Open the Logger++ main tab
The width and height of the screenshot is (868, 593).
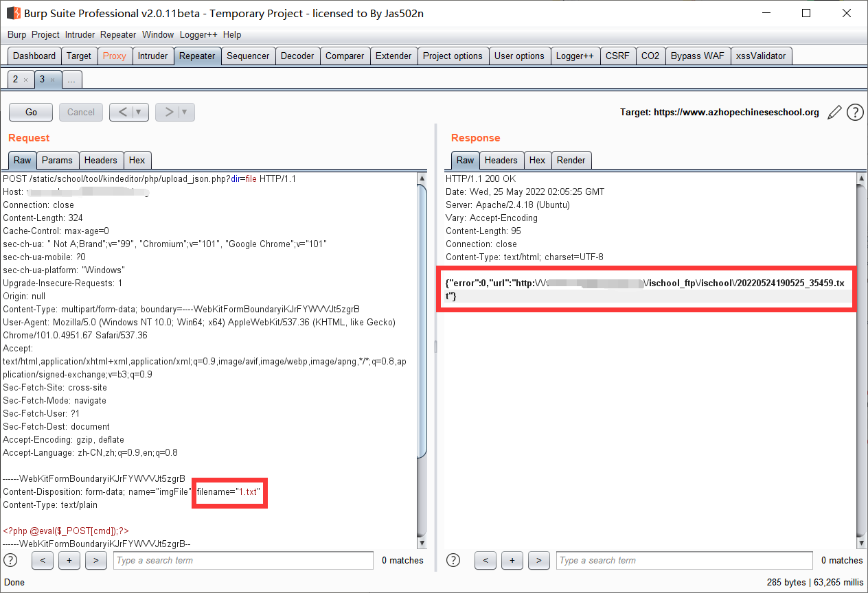click(x=575, y=56)
